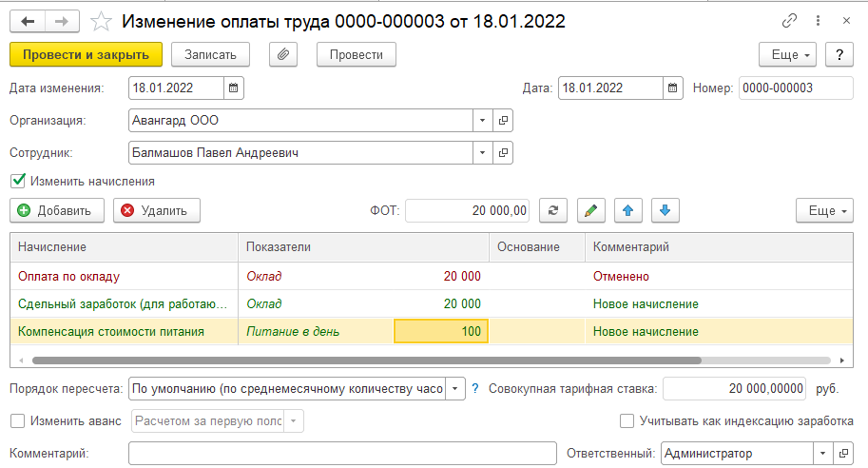Click the link icon in title bar
Viewport: 868px width, 468px height.
coord(789,20)
